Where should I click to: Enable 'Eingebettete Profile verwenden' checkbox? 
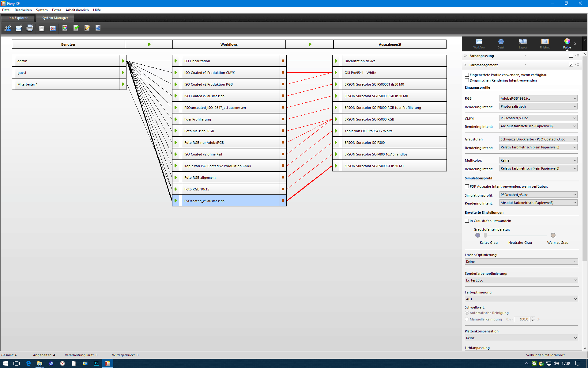pyautogui.click(x=467, y=75)
